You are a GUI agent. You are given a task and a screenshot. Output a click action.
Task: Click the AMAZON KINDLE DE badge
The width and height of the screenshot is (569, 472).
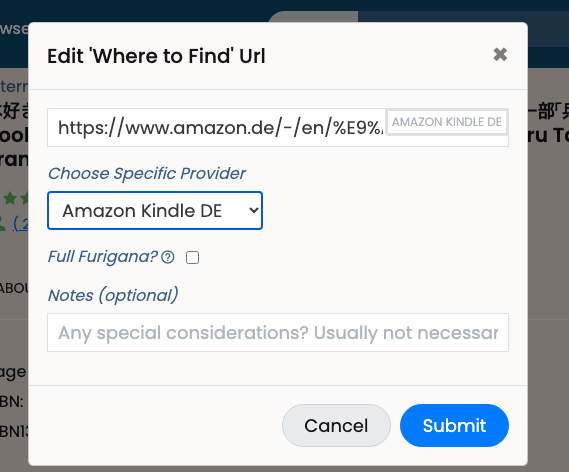(x=446, y=122)
